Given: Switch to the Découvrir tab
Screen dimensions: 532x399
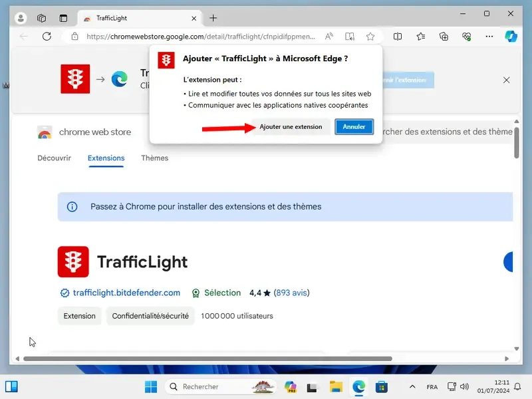Looking at the screenshot, I should click(x=55, y=158).
